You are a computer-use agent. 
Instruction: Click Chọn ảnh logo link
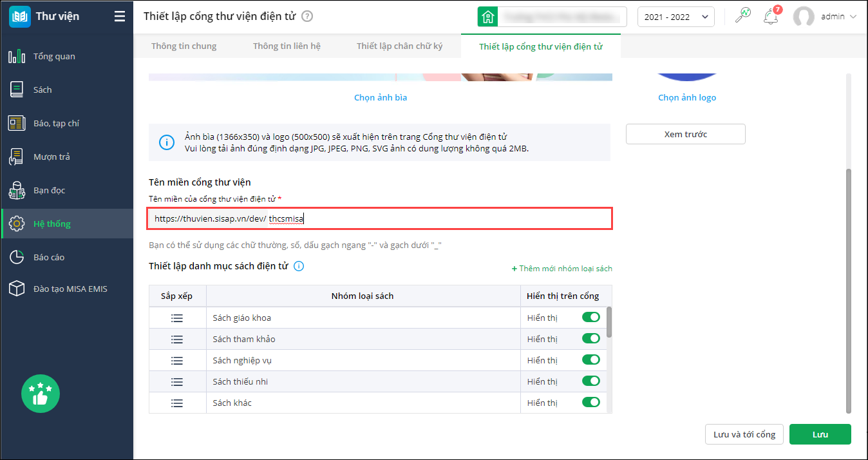click(x=687, y=97)
